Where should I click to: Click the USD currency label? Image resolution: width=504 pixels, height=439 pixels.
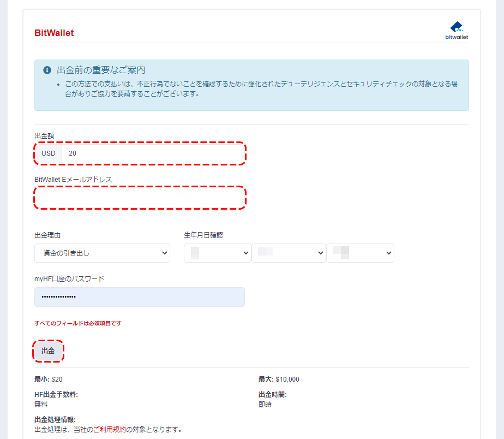point(49,153)
